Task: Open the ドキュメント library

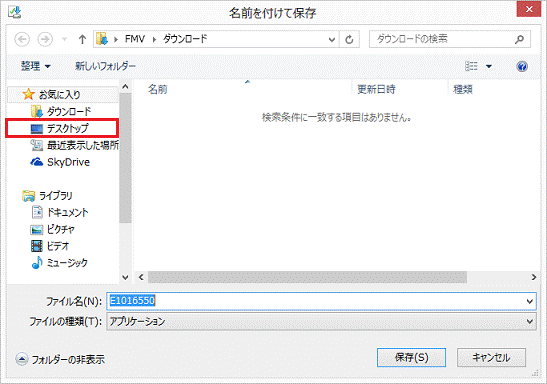Action: coord(60,212)
